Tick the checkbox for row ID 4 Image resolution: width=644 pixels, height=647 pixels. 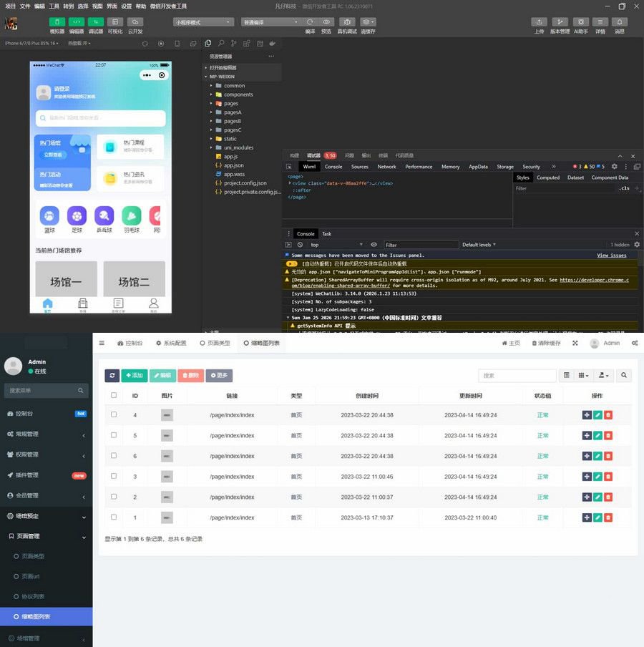114,415
